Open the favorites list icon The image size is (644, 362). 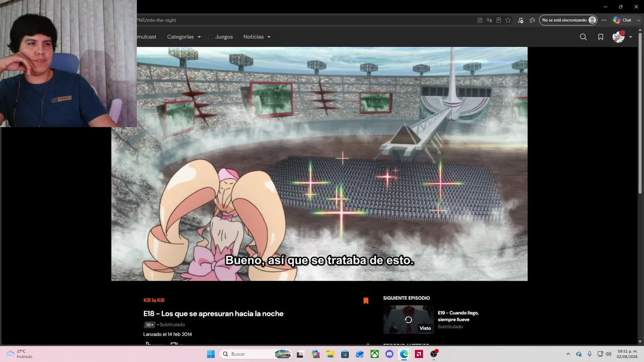pyautogui.click(x=532, y=20)
